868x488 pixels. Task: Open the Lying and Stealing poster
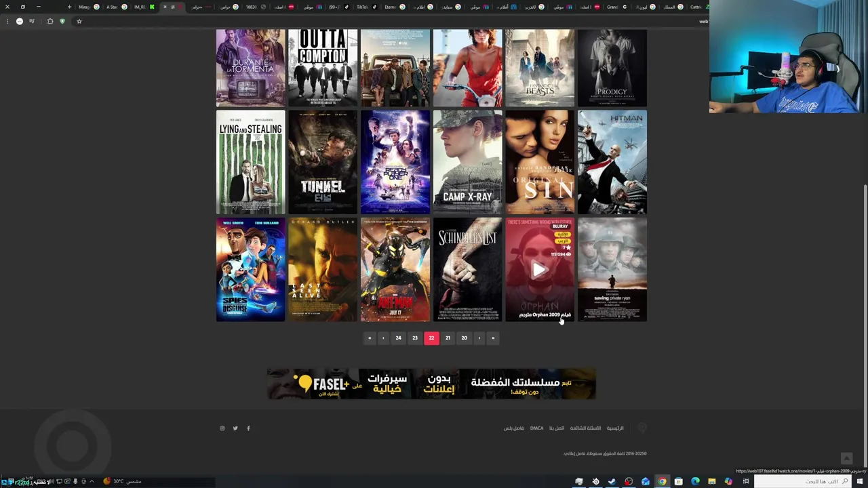tap(250, 162)
